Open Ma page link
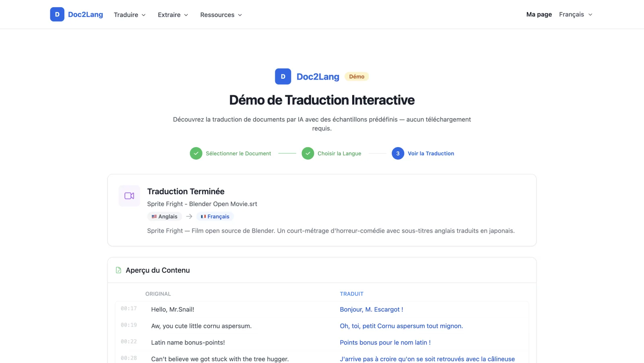Screen dimensions: 644x363 (x=539, y=14)
